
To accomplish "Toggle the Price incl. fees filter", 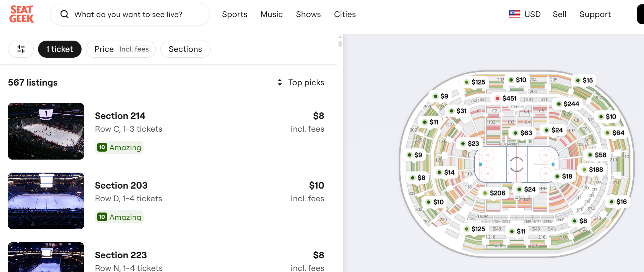I will coord(121,49).
